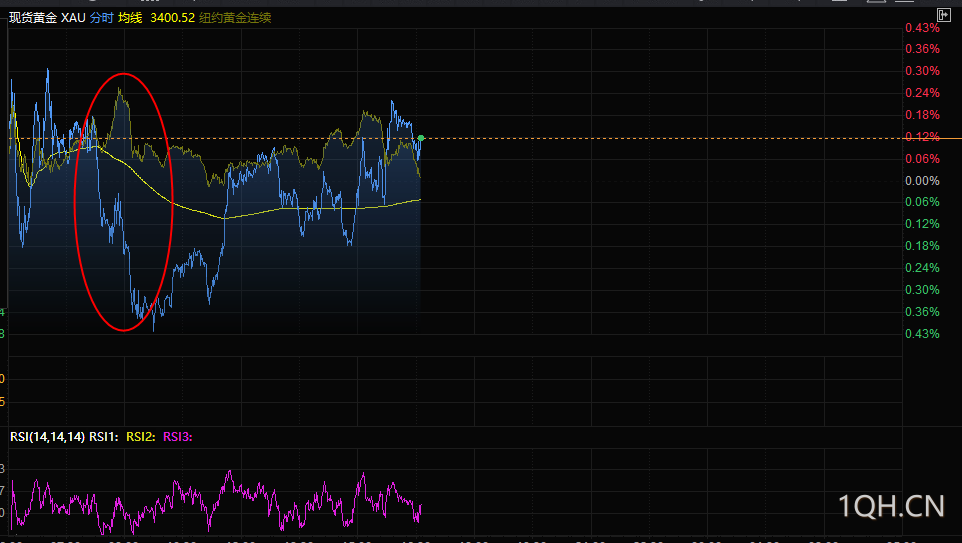Click the orange dashed current price line
This screenshot has height=543, width=962.
650,138
